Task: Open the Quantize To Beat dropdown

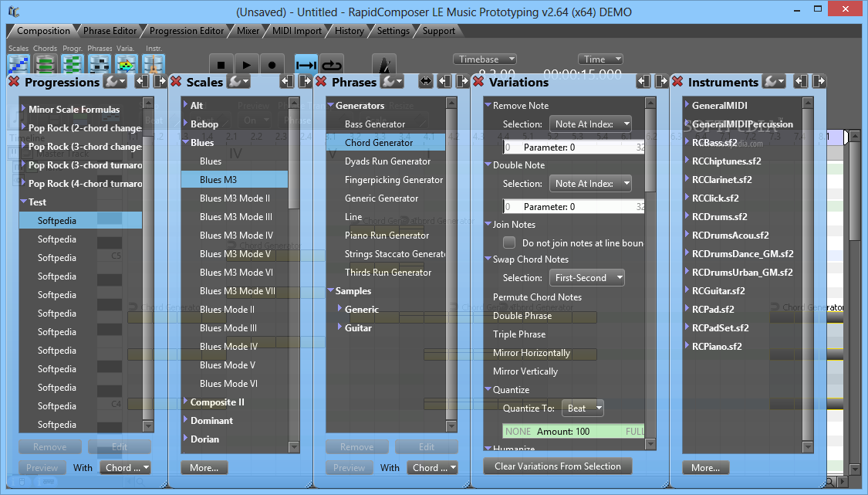Action: tap(583, 408)
